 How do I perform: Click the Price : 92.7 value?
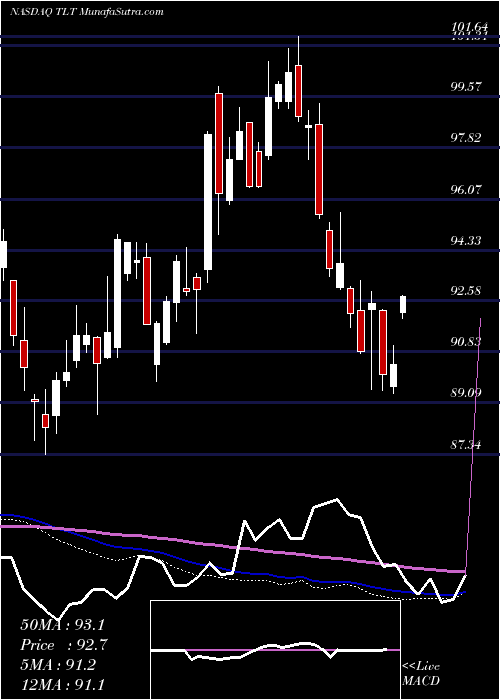(x=65, y=645)
